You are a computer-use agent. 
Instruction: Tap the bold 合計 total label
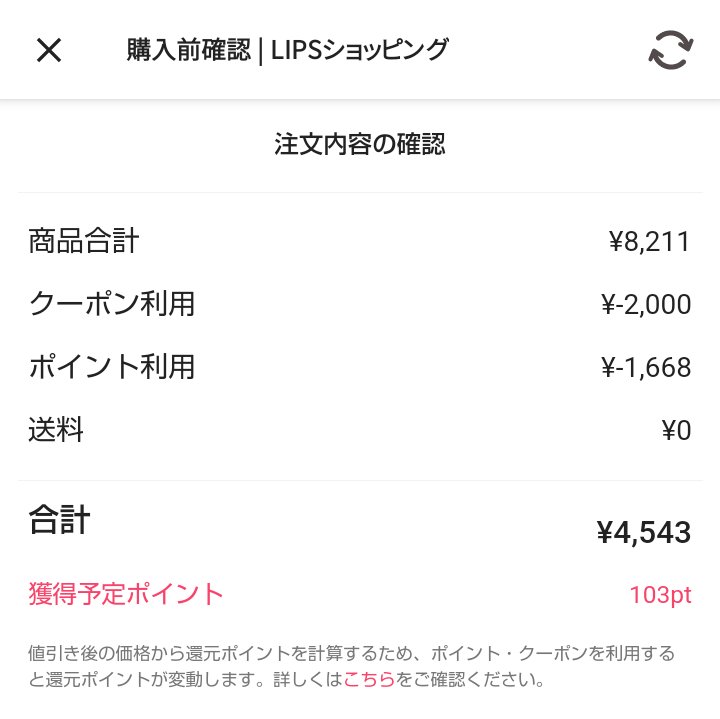click(60, 520)
